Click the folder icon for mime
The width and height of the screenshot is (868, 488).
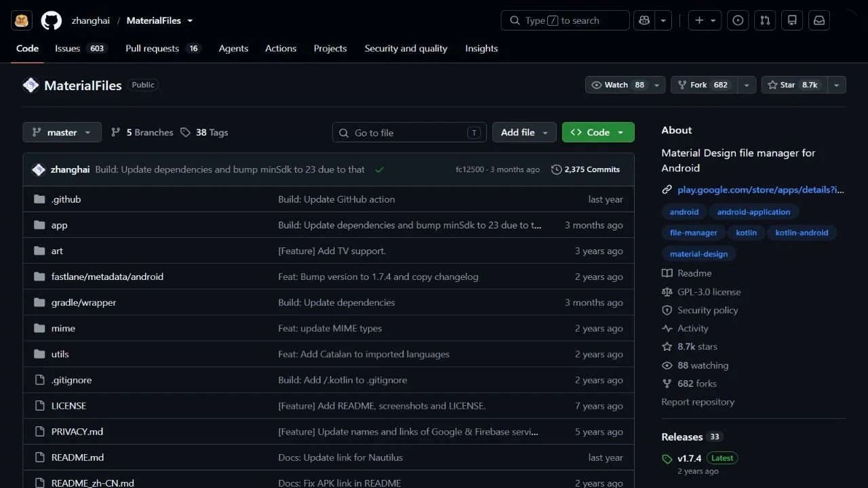[39, 328]
